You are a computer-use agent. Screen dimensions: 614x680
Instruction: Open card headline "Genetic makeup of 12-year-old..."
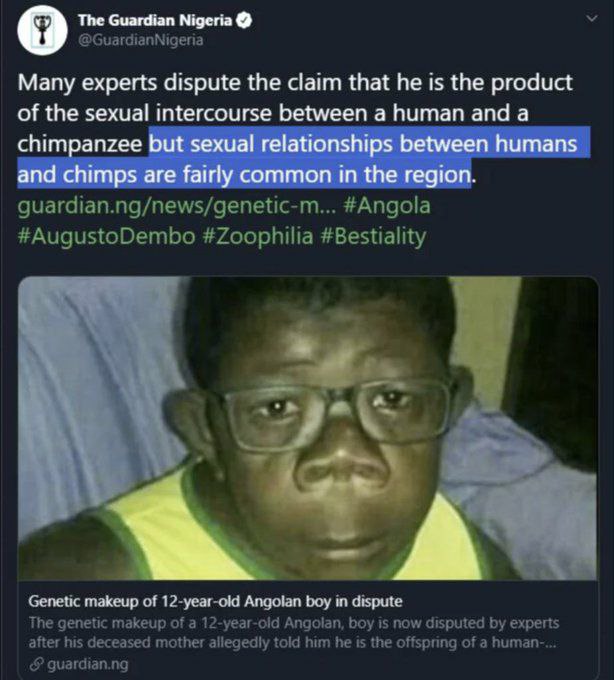215,602
